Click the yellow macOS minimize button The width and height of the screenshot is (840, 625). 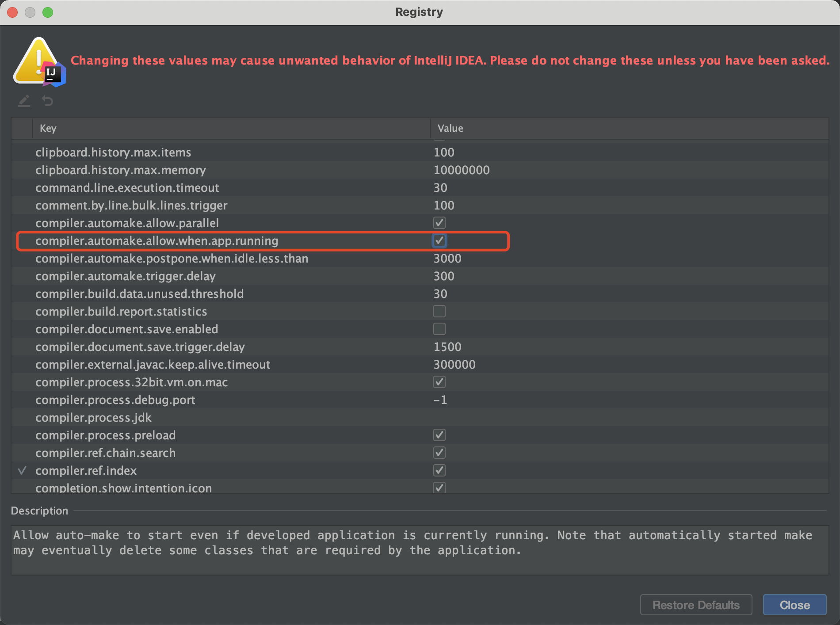(30, 12)
